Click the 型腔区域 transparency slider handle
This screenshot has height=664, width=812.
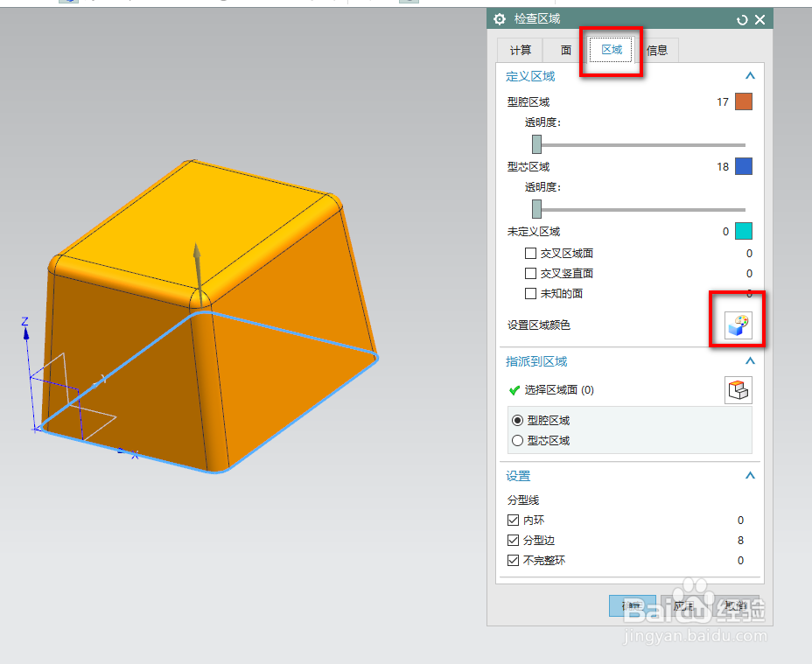537,144
